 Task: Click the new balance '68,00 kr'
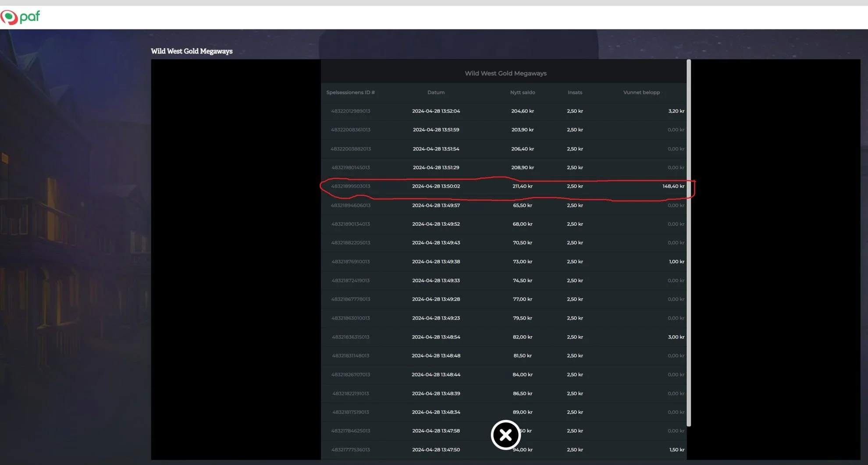[523, 224]
